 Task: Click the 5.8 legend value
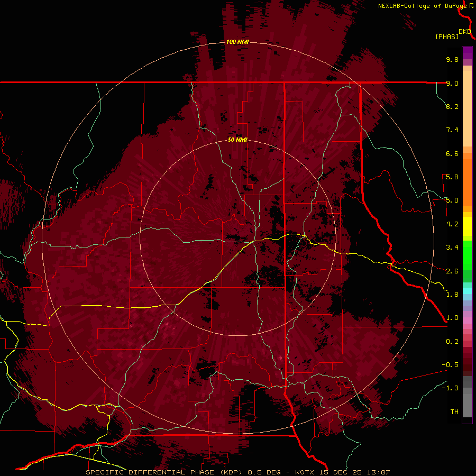pyautogui.click(x=452, y=177)
